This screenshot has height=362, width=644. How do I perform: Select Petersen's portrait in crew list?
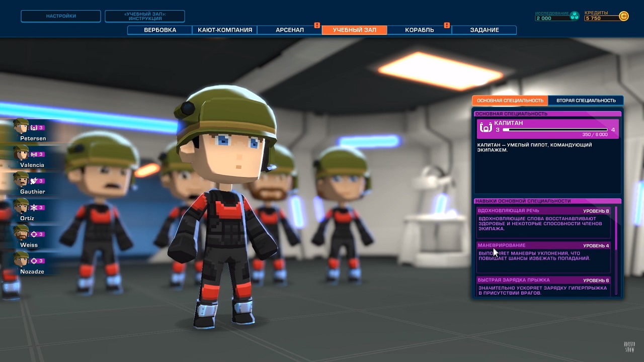[21, 127]
